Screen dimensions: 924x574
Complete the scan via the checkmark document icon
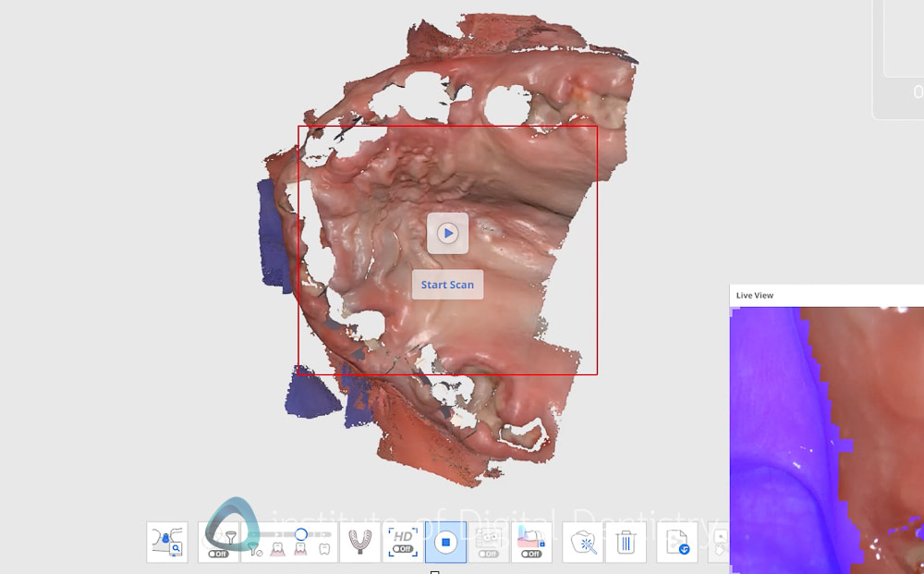(x=677, y=541)
